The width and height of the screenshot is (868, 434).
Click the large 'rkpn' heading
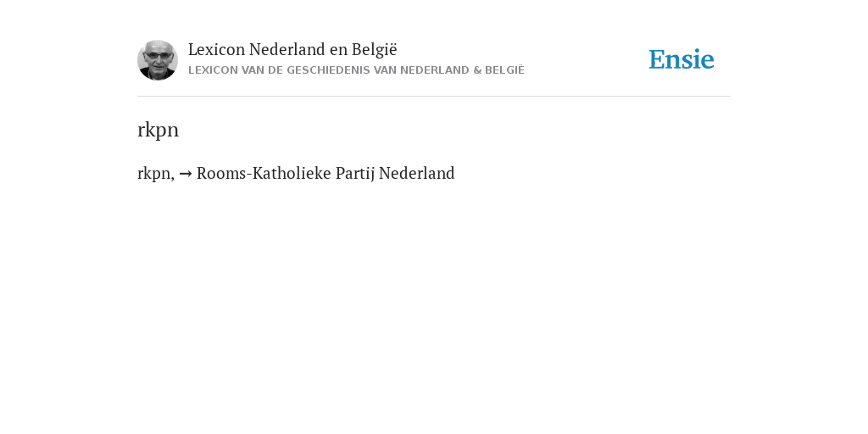pyautogui.click(x=158, y=130)
